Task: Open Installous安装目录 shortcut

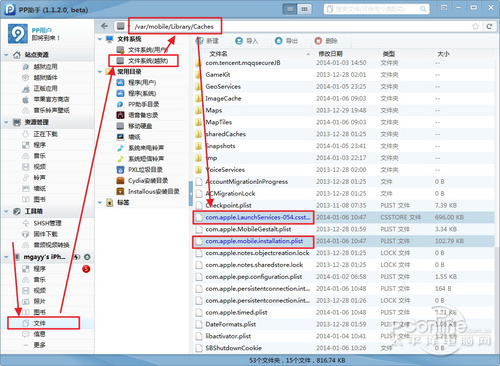Action: pos(153,191)
